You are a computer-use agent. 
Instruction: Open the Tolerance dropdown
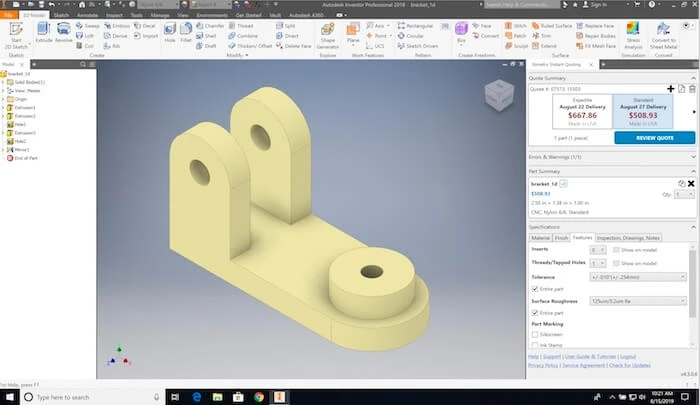638,277
